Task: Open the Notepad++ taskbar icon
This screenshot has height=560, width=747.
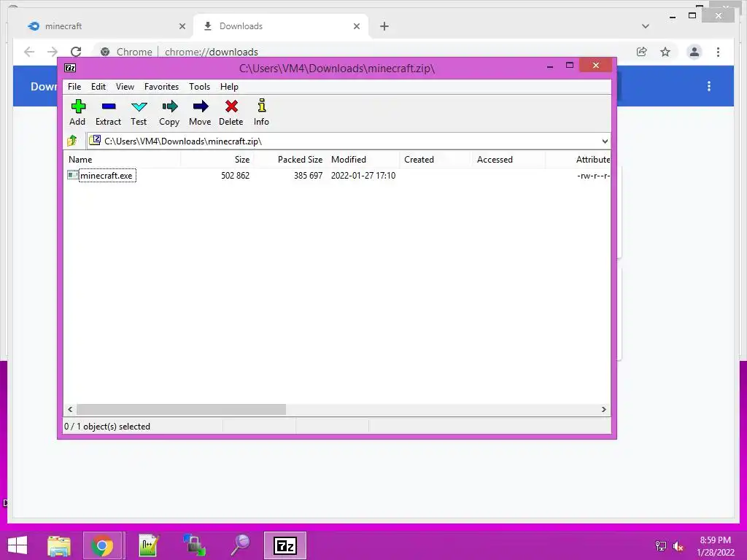Action: point(149,545)
